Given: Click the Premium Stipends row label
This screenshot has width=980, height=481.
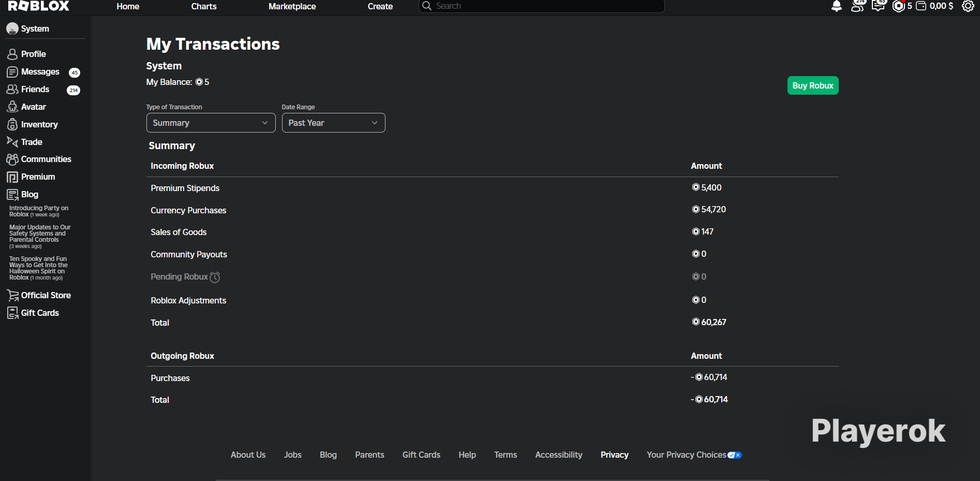Looking at the screenshot, I should point(185,188).
